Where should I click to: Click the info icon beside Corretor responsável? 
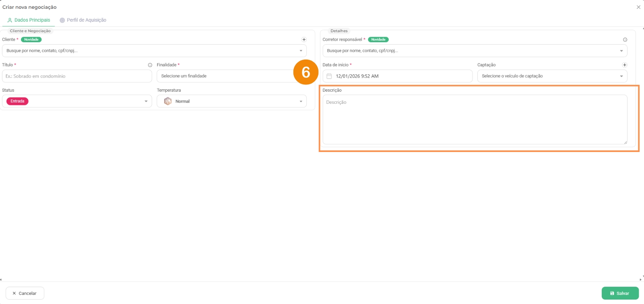click(x=625, y=39)
